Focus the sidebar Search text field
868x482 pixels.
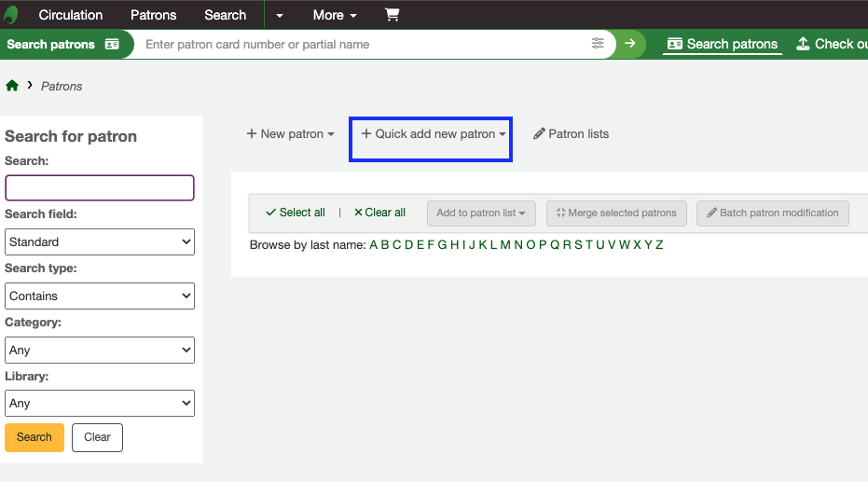(x=100, y=188)
